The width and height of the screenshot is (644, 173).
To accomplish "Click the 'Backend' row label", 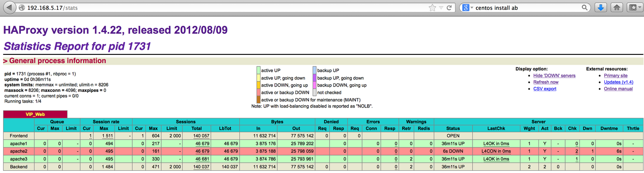I will coord(19,166).
